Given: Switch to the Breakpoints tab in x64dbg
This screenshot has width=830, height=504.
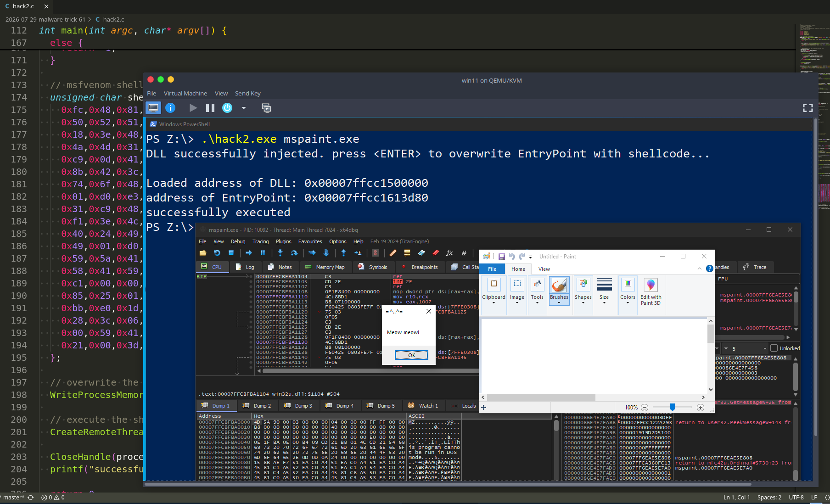Looking at the screenshot, I should pos(420,267).
